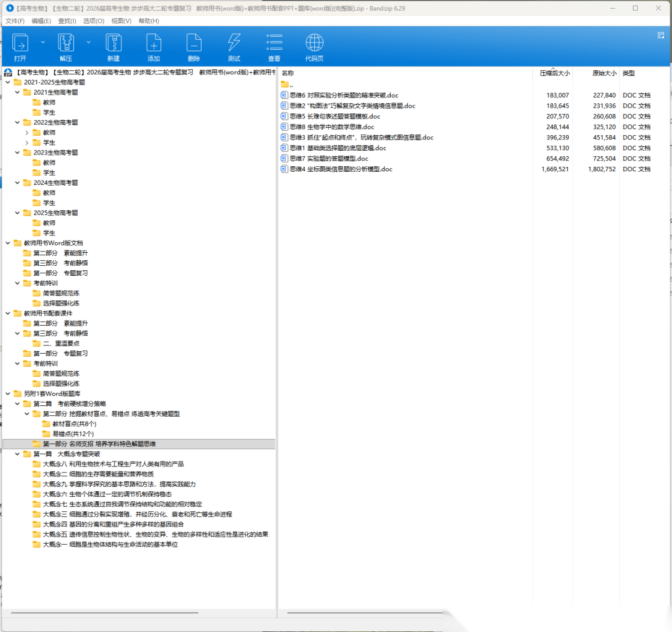This screenshot has height=632, width=672.
Task: Sort files by 名称 column header
Action: [x=288, y=73]
